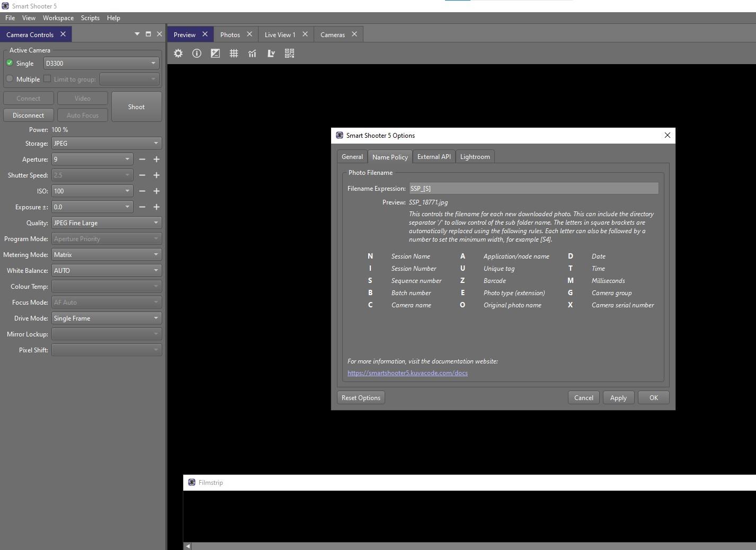Show histogram chart icon in Preview toolbar
The width and height of the screenshot is (756, 550).
252,54
